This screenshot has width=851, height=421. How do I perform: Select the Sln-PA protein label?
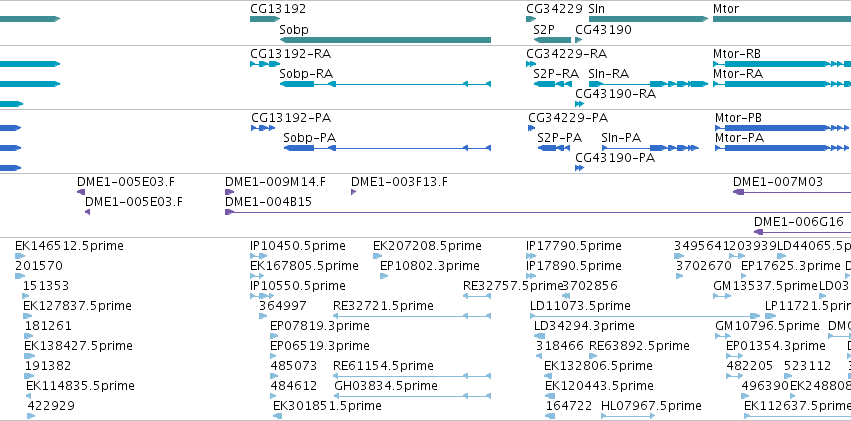coord(621,138)
